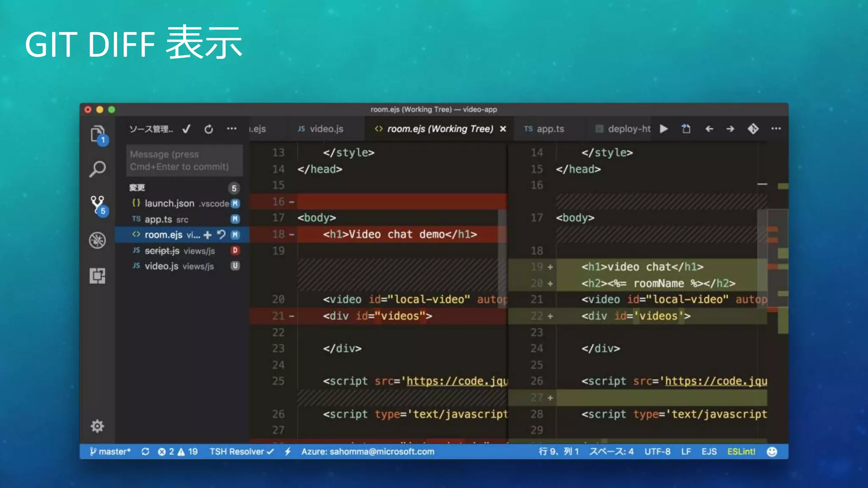Viewport: 868px width, 488px height.
Task: Close the room.ejs (Working Tree) tab
Action: pyautogui.click(x=503, y=129)
